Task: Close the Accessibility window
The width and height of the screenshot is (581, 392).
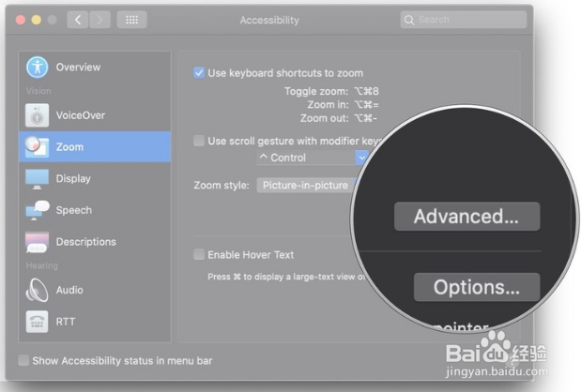Action: (x=21, y=20)
